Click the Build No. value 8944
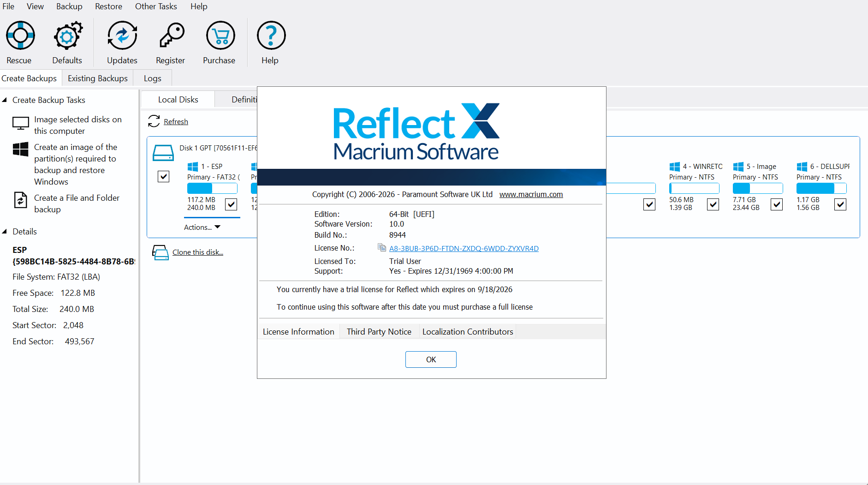Image resolution: width=868 pixels, height=485 pixels. (398, 235)
